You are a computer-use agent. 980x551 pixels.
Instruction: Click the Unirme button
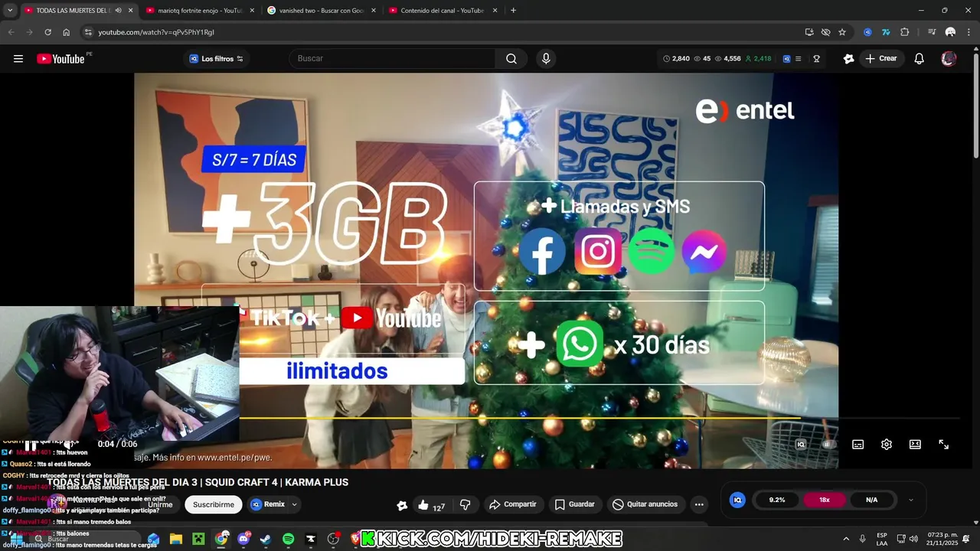click(x=160, y=504)
